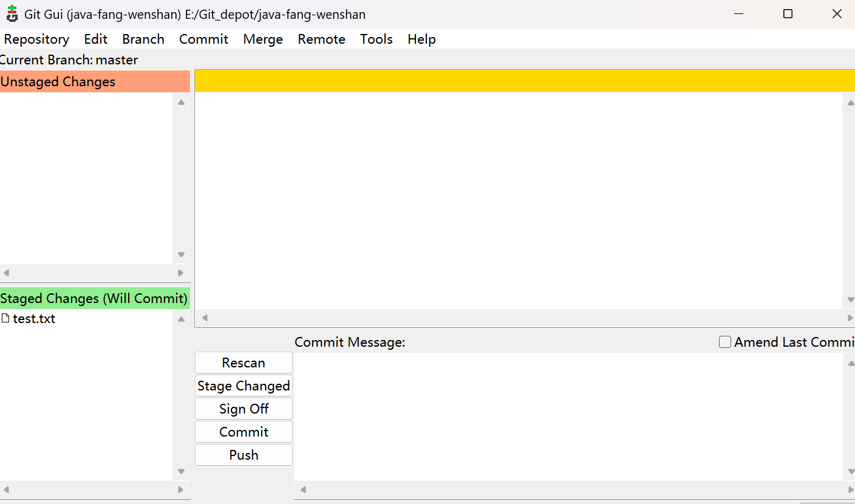This screenshot has height=504, width=855.
Task: Click right arrow of diff pane horizontal scrollbar
Action: tap(850, 318)
